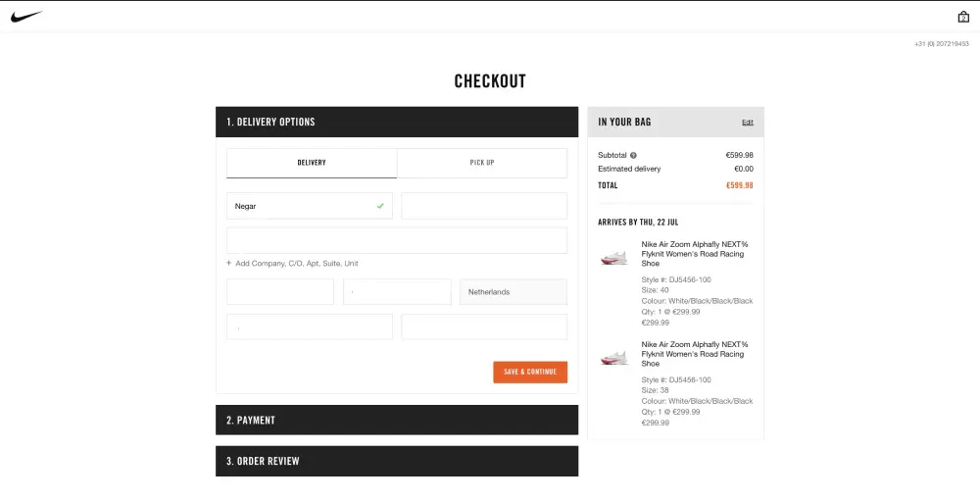Click the Checkout page heading
This screenshot has height=501, width=980.
490,81
